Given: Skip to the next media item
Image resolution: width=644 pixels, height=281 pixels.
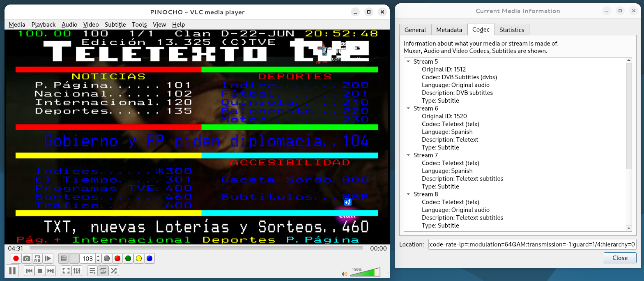Looking at the screenshot, I should 51,270.
